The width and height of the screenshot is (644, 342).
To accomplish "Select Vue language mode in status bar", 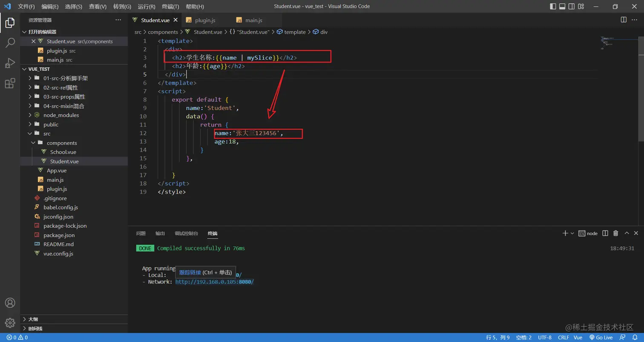I will tap(578, 337).
